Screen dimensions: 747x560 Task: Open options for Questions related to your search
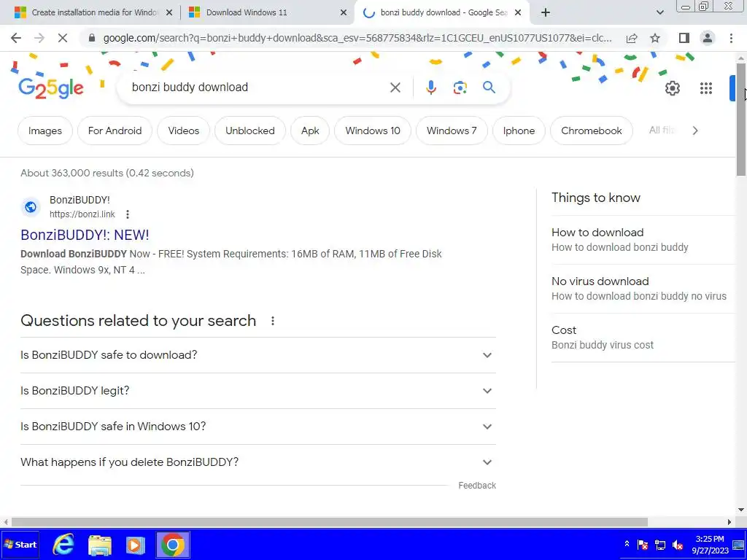[273, 321]
